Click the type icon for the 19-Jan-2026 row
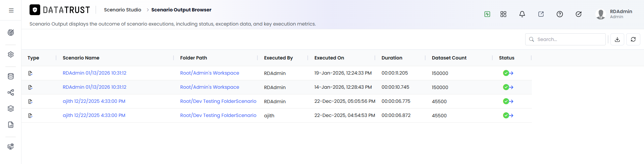 point(30,73)
